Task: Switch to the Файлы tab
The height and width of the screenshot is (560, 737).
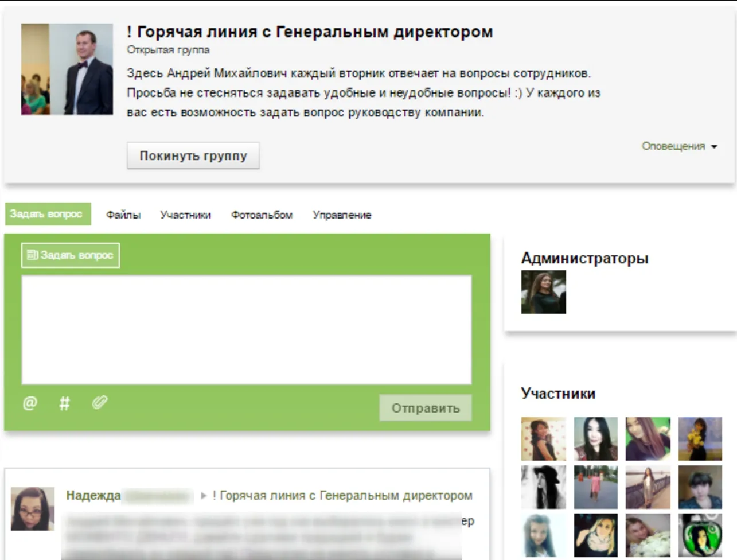Action: (x=123, y=215)
